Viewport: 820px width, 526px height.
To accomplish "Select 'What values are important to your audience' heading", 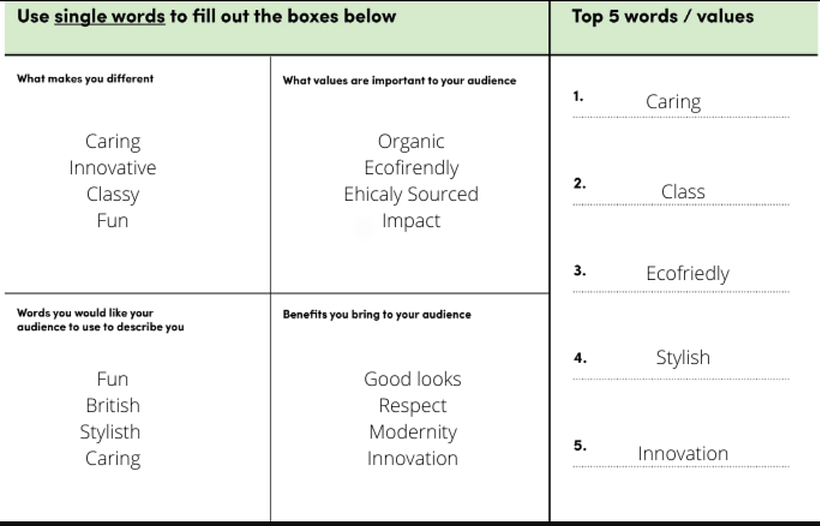I will click(x=400, y=81).
